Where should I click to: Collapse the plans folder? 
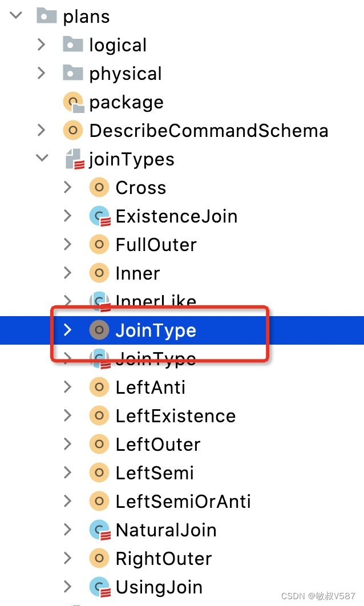[14, 15]
